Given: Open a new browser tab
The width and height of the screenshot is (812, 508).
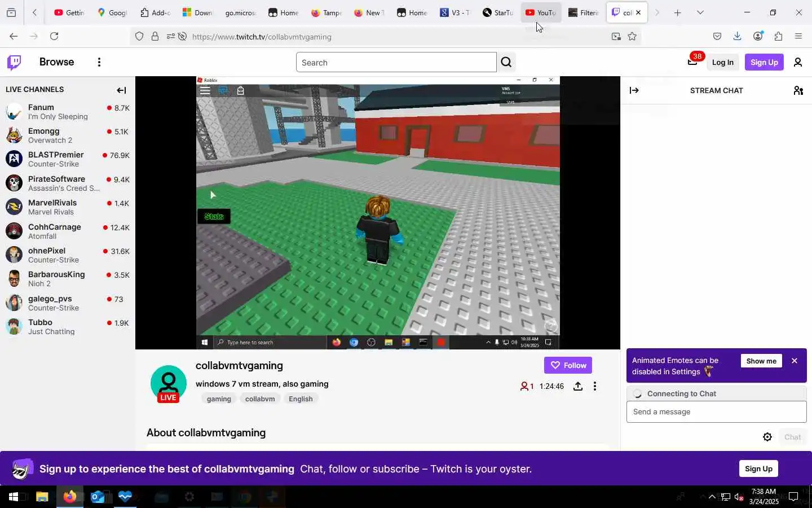Looking at the screenshot, I should [678, 12].
